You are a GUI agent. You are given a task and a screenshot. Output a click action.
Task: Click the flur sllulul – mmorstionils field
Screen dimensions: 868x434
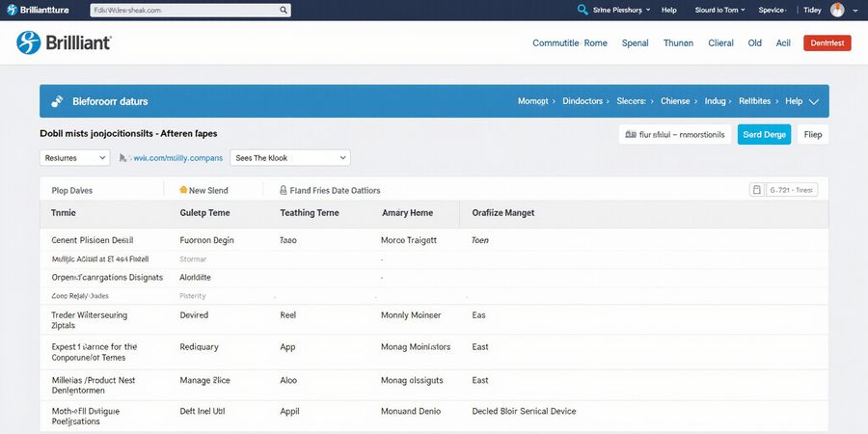tap(675, 134)
